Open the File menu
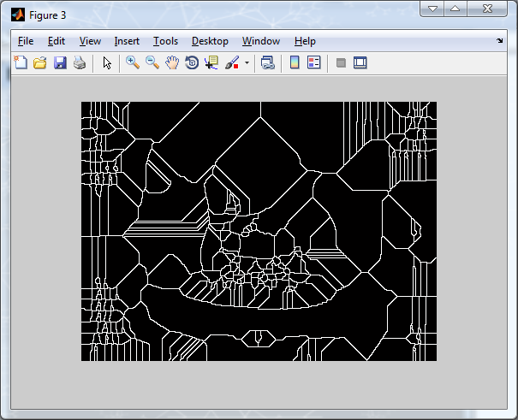 tap(26, 41)
